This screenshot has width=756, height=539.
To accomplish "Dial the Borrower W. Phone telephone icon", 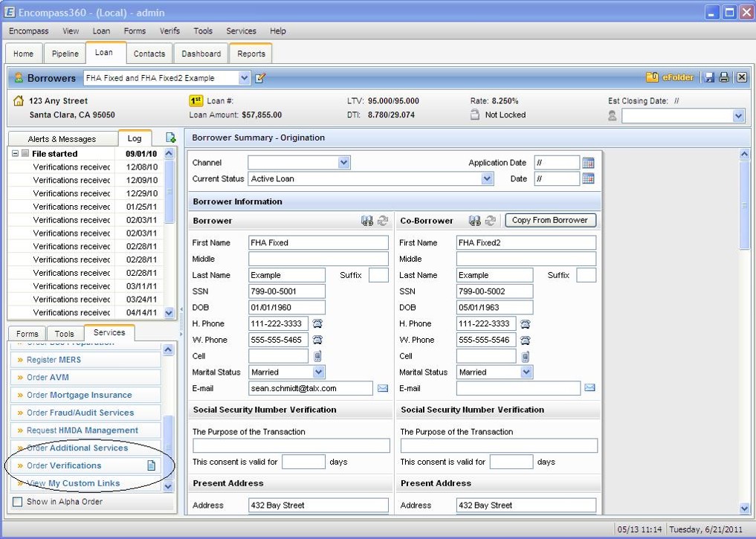I will 317,340.
